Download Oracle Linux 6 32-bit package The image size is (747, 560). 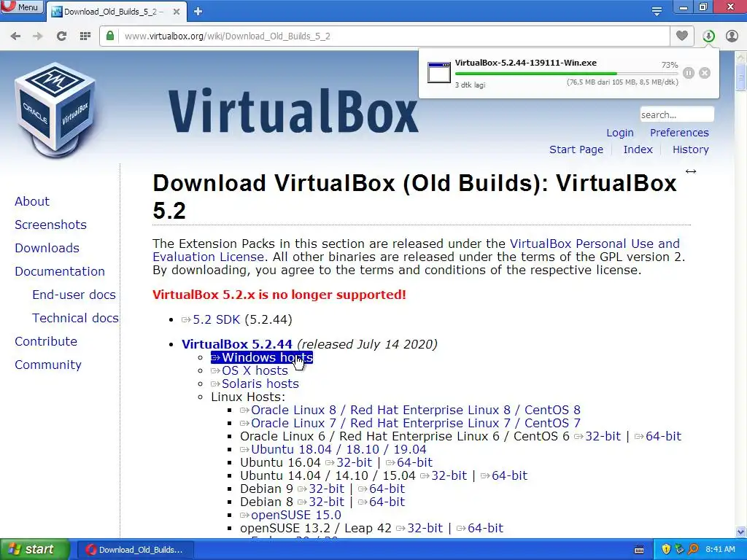click(x=597, y=436)
